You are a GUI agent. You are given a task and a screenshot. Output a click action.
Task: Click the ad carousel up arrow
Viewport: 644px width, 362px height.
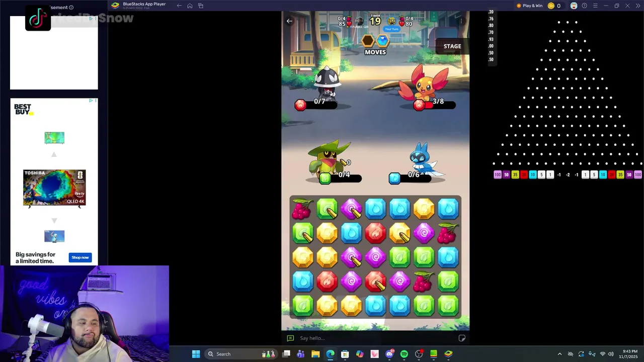(54, 154)
